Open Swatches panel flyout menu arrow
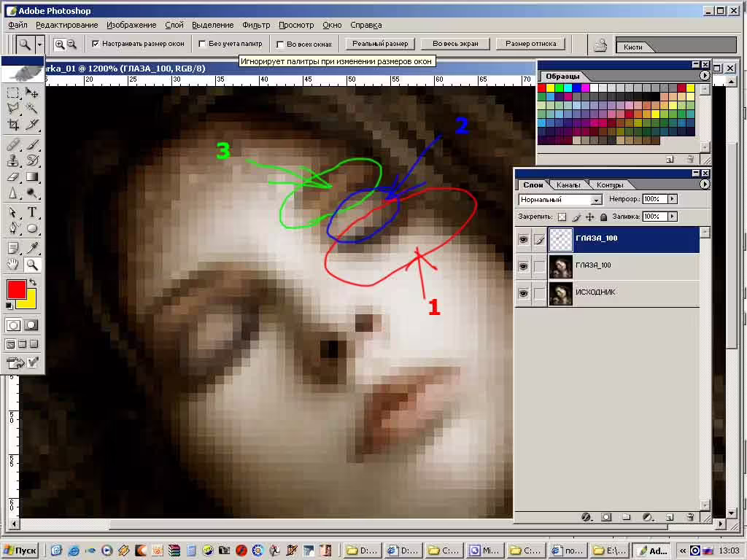Viewport: 747px width, 560px height. coord(705,75)
